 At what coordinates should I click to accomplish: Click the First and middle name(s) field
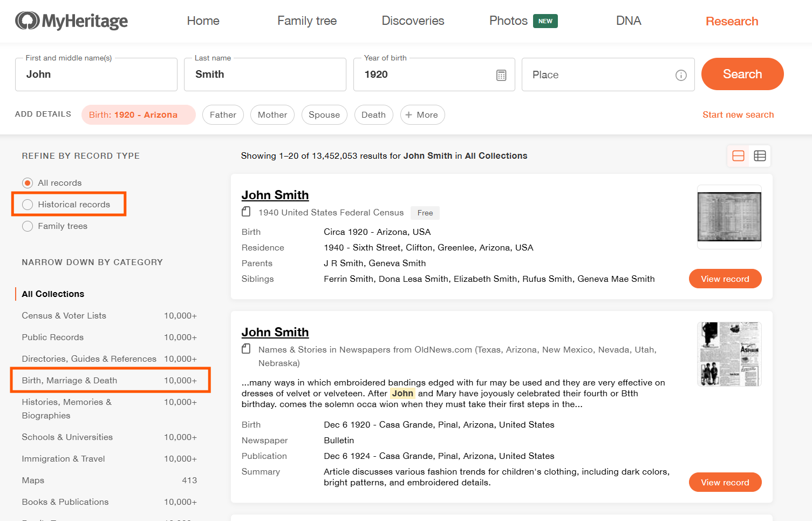pyautogui.click(x=96, y=75)
